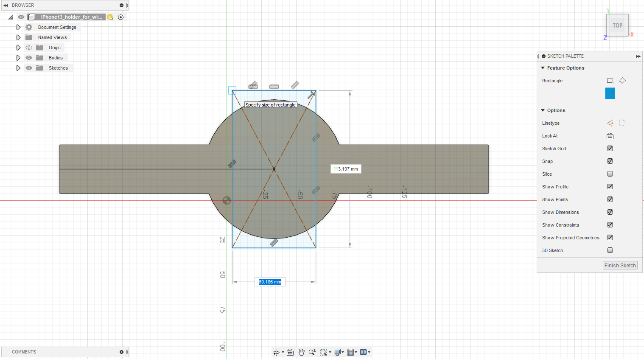Open the Zoom Window dropdown arrow
The height and width of the screenshot is (359, 644).
pos(330,352)
